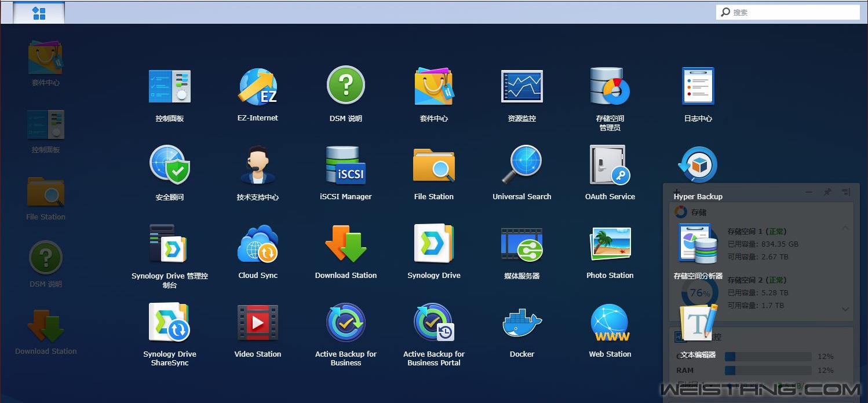Open the Docker app
This screenshot has height=403, width=868.
pyautogui.click(x=521, y=323)
